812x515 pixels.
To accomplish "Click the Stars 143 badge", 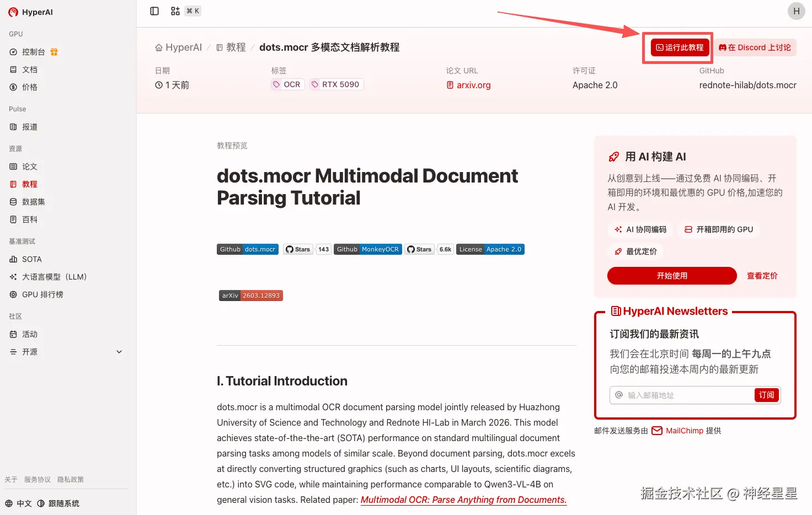I will [x=307, y=249].
